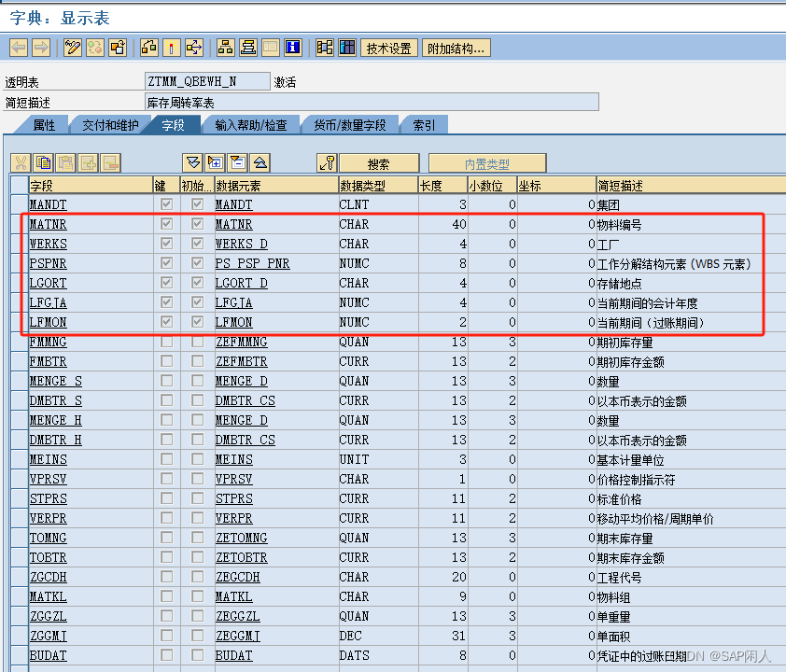Click the description 工程代号
786x672 pixels.
619,578
